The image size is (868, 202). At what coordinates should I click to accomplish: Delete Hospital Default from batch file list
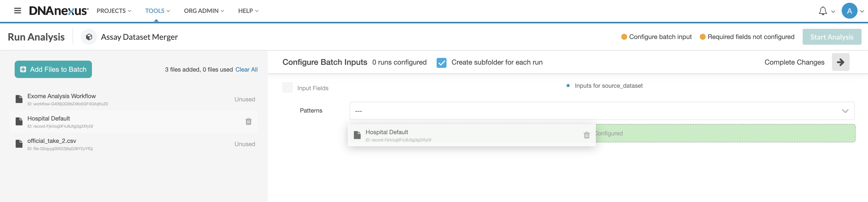[248, 121]
